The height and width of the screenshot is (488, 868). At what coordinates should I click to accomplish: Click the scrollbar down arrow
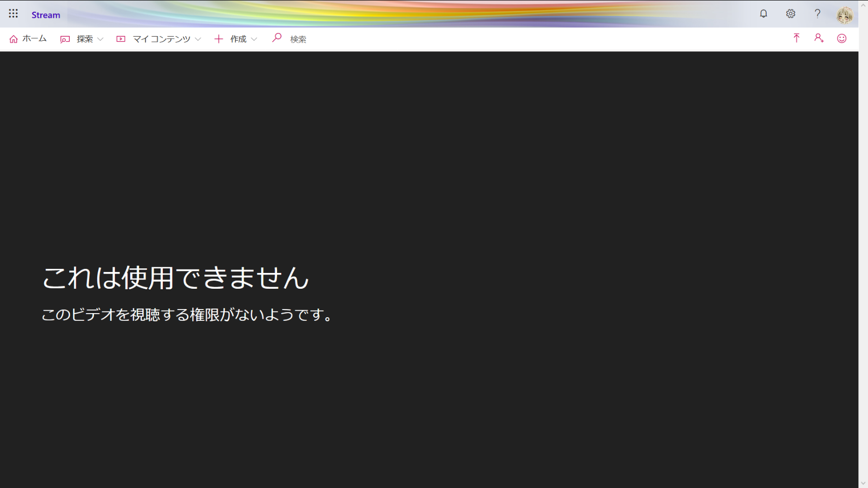coord(863,483)
